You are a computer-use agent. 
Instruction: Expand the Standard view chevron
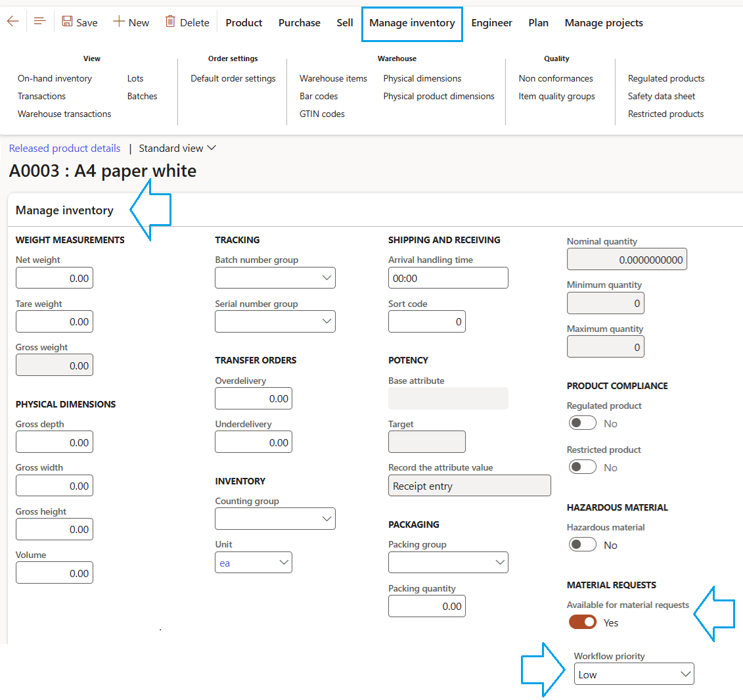pyautogui.click(x=211, y=148)
